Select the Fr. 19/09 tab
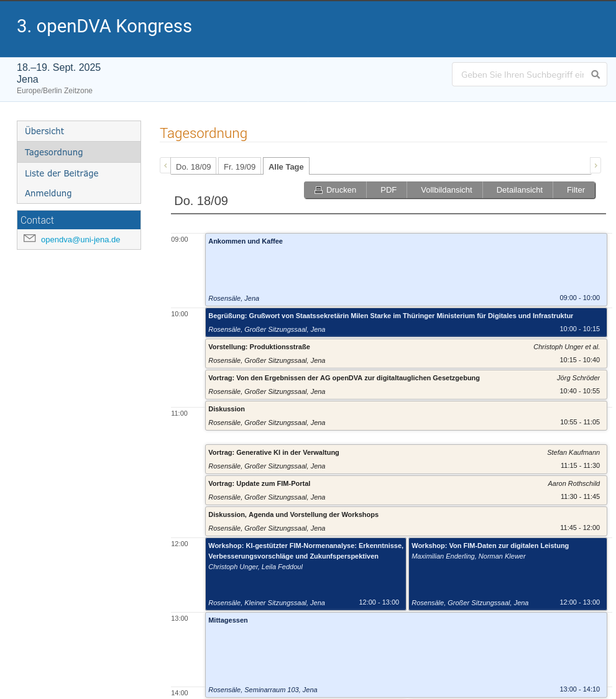The width and height of the screenshot is (616, 699). (239, 167)
